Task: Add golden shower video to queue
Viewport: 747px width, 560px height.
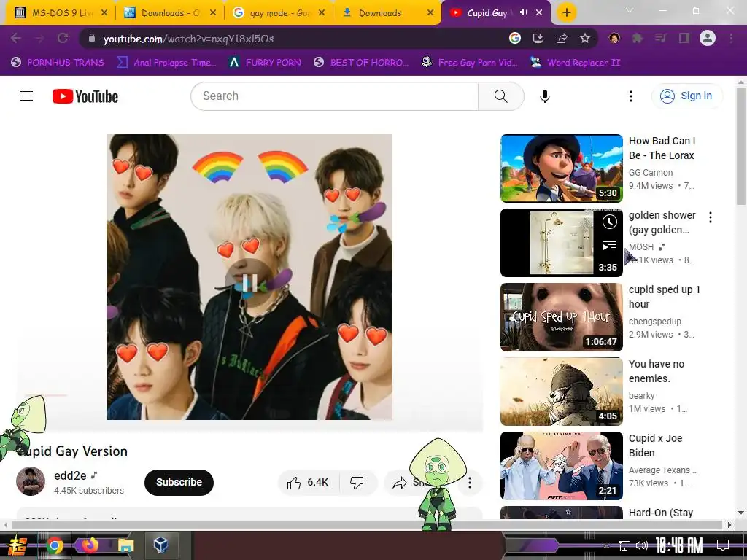Action: coord(609,245)
